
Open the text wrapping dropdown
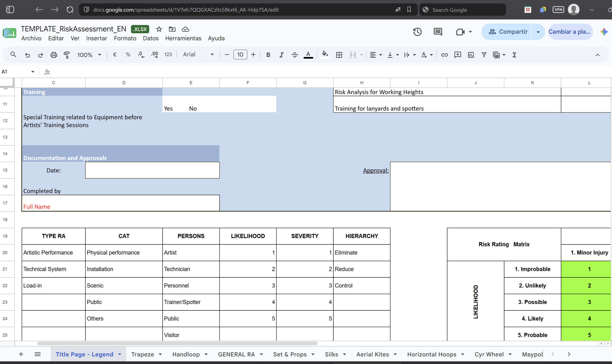(x=410, y=55)
